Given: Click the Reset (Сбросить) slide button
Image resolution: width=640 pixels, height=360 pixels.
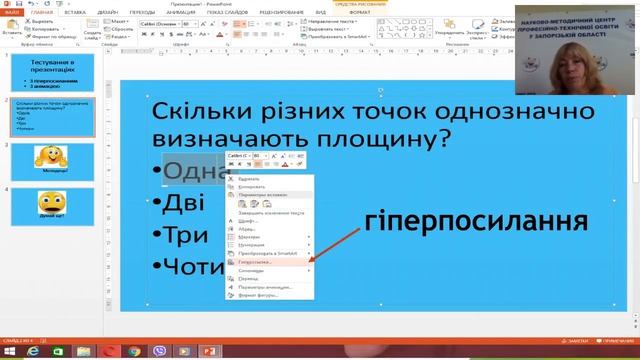Looking at the screenshot, I should pos(119,29).
